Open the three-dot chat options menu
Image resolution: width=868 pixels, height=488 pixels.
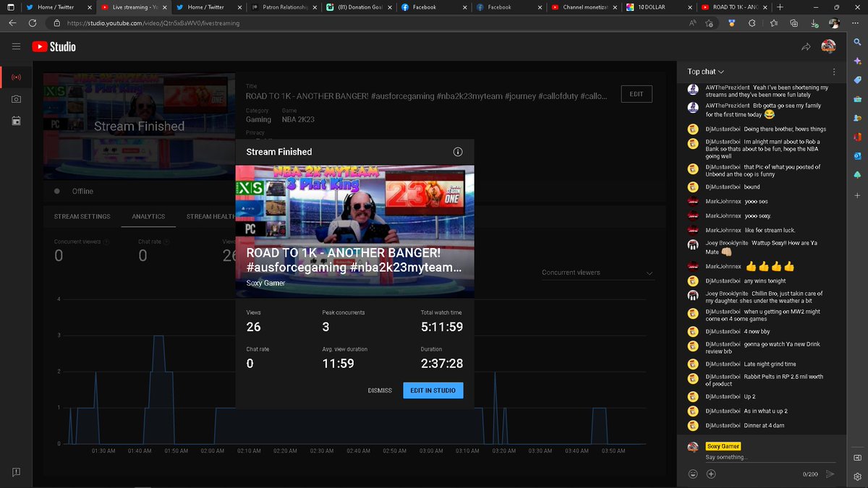(x=834, y=72)
